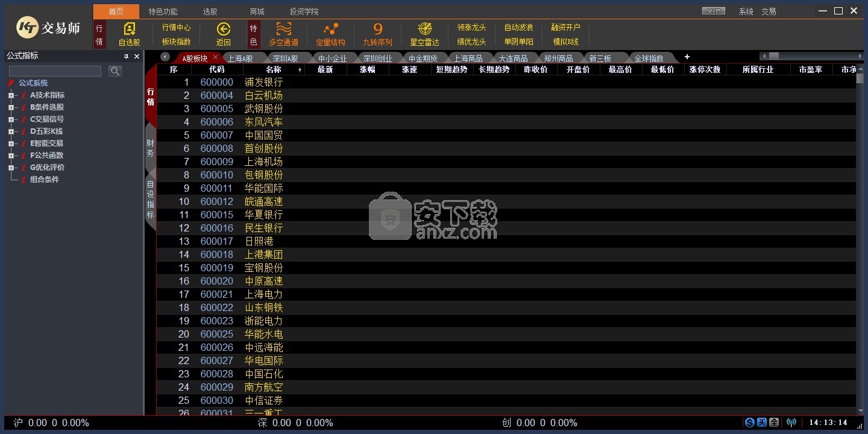Open 自选股 (watchlist) icon
This screenshot has height=434, width=868.
point(129,29)
